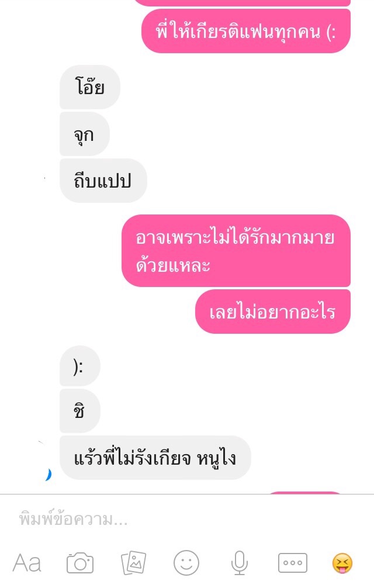Open the three-dots more options icon
Image resolution: width=374 pixels, height=588 pixels.
tap(293, 562)
